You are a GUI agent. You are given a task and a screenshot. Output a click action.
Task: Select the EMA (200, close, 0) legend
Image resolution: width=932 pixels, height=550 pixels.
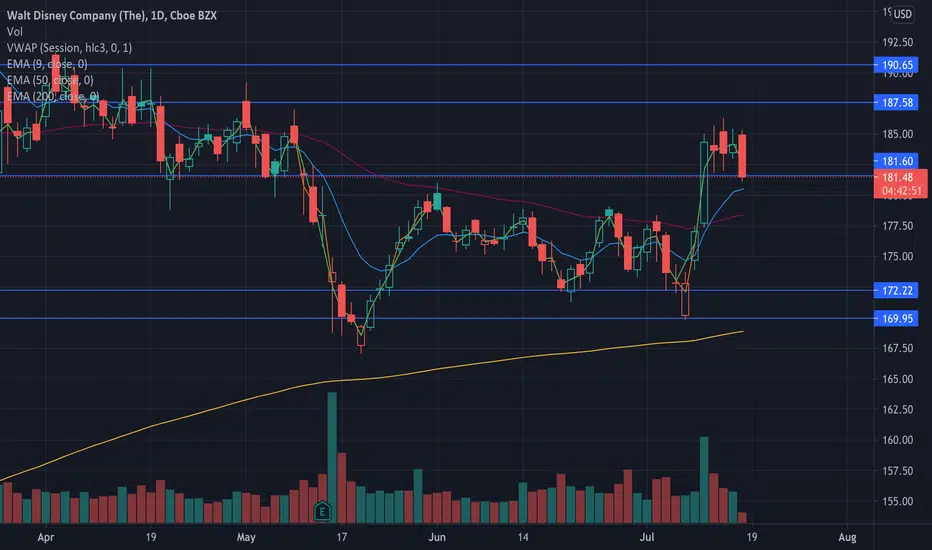pyautogui.click(x=53, y=96)
